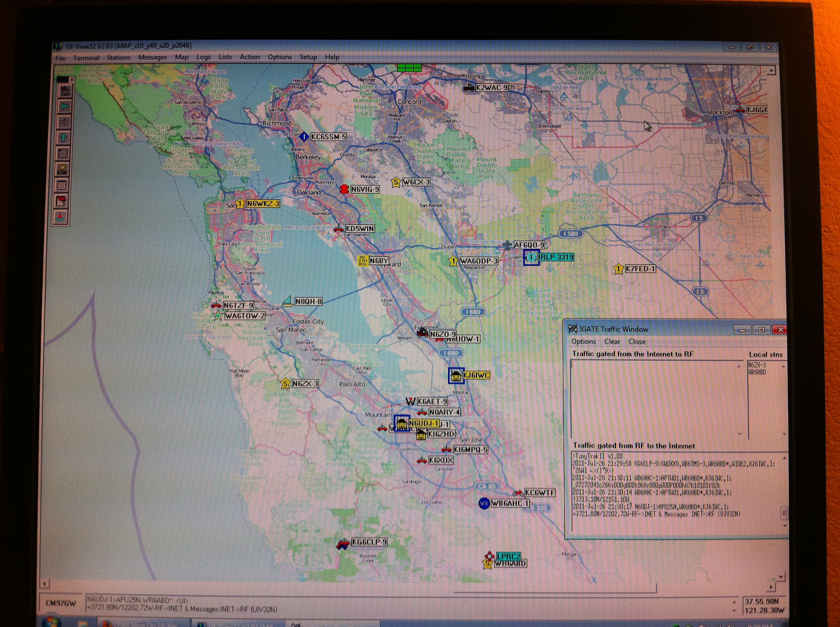Click the green up arrow toolbar icon
The height and width of the screenshot is (627, 840).
[64, 138]
